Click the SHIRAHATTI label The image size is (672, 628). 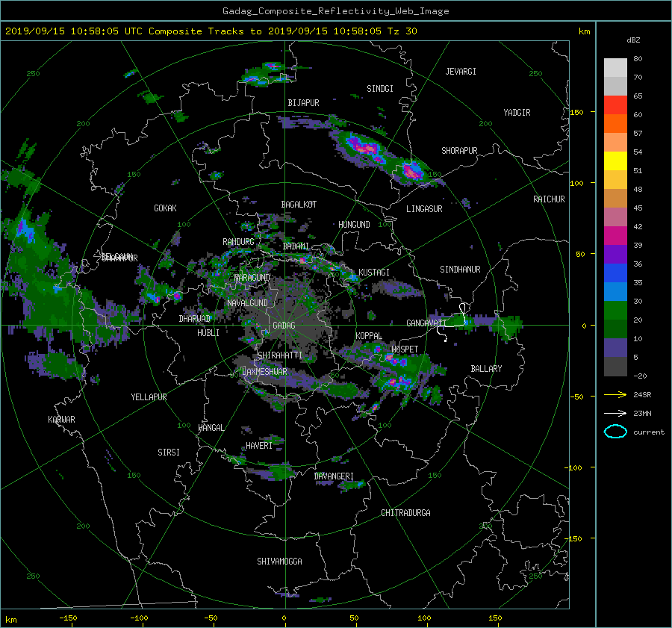(x=280, y=355)
